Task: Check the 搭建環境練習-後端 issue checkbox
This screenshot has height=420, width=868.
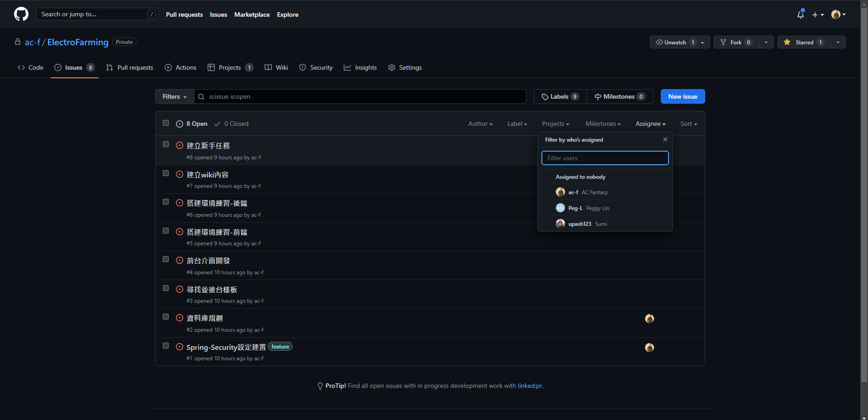Action: (166, 202)
